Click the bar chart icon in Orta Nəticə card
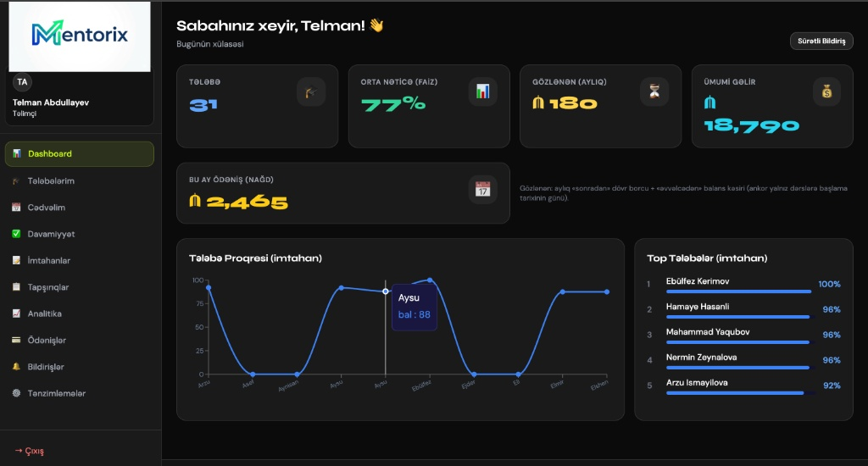Screen dimensions: 868x466 click(x=482, y=92)
